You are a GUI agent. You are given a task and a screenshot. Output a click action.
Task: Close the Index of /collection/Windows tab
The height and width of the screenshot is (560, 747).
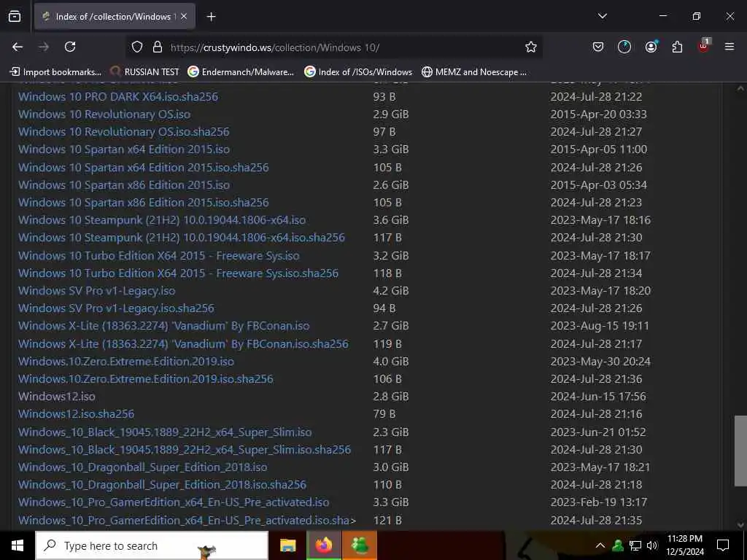[x=184, y=17]
